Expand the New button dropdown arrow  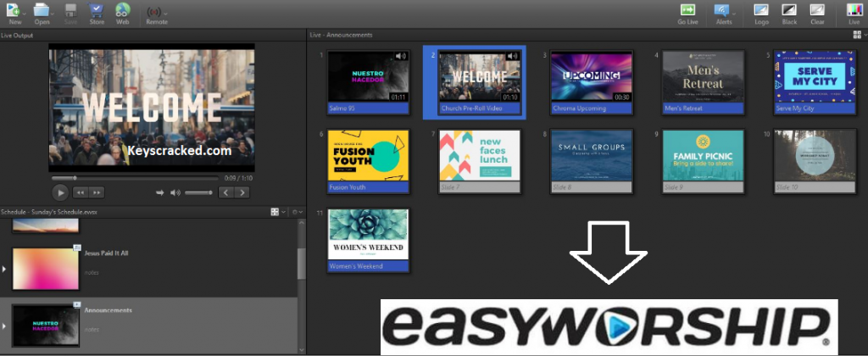[x=25, y=14]
